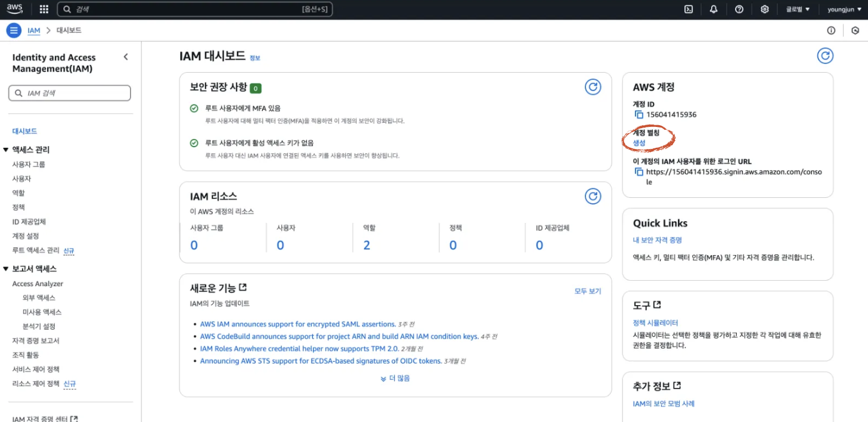The width and height of the screenshot is (868, 422).
Task: Open the help question mark icon
Action: pyautogui.click(x=739, y=10)
